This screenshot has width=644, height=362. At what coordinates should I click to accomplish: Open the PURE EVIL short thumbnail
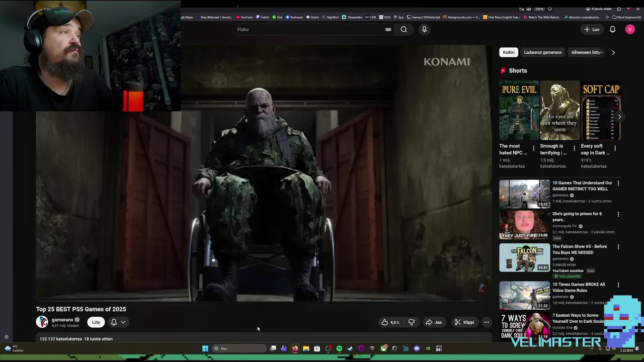point(519,110)
